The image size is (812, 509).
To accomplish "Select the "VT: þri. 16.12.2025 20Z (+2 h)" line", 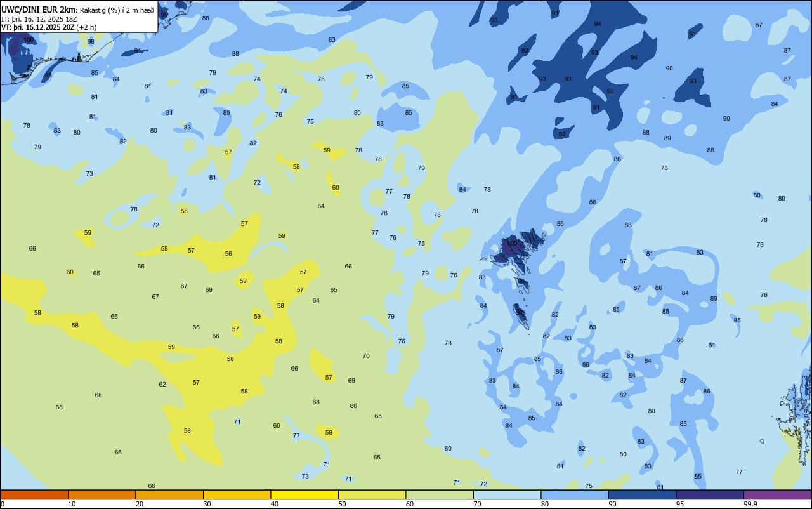I will click(49, 27).
